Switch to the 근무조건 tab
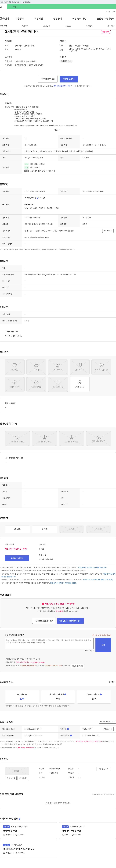The width and height of the screenshot is (116, 868). point(25,26)
